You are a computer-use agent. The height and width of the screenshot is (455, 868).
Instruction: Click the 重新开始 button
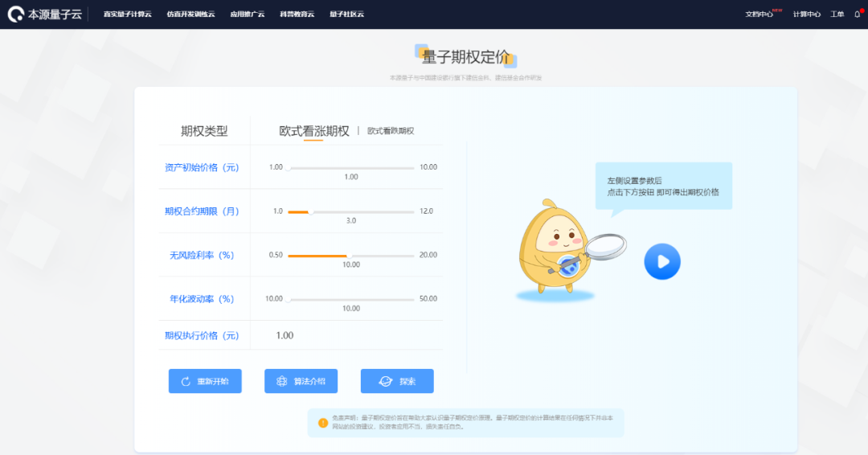205,381
